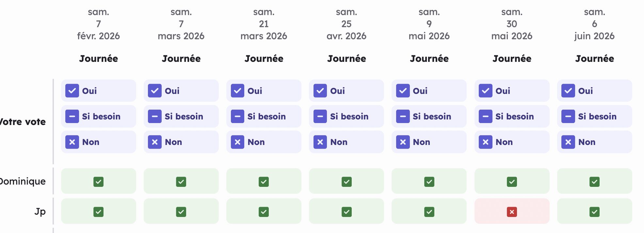Click Jp's red cross on 30 mai
This screenshot has width=644, height=233.
click(x=512, y=212)
